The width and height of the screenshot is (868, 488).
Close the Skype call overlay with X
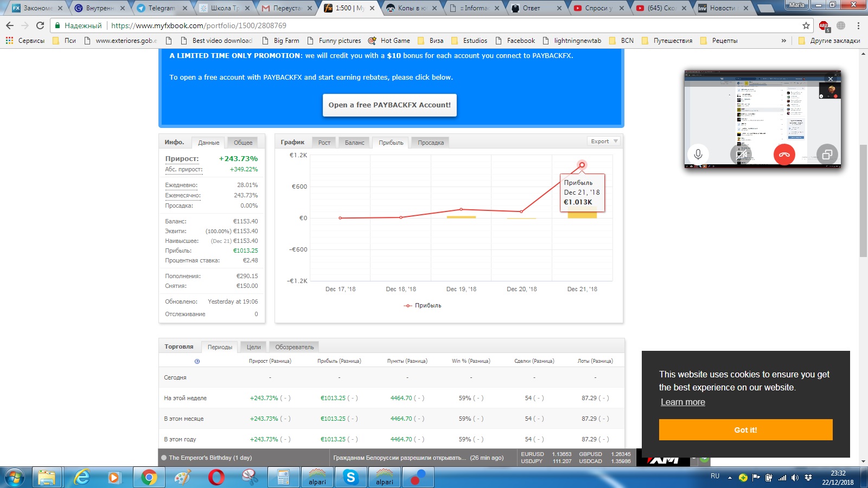click(x=831, y=79)
